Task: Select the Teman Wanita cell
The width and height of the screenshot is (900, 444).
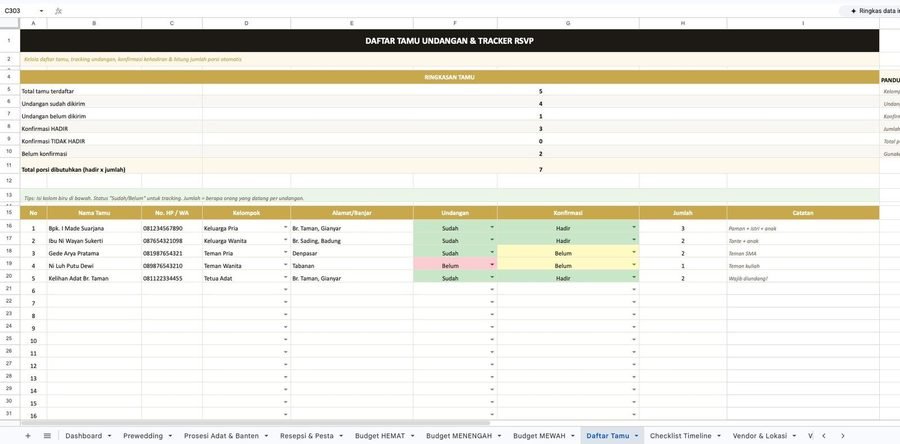Action: pos(246,266)
